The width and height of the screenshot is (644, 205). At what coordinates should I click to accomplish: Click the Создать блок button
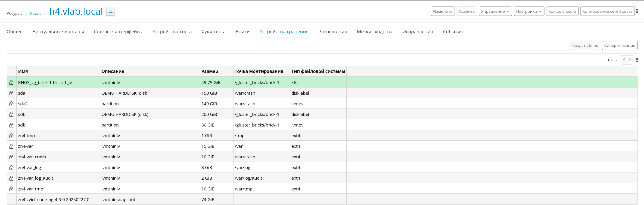pyautogui.click(x=585, y=45)
